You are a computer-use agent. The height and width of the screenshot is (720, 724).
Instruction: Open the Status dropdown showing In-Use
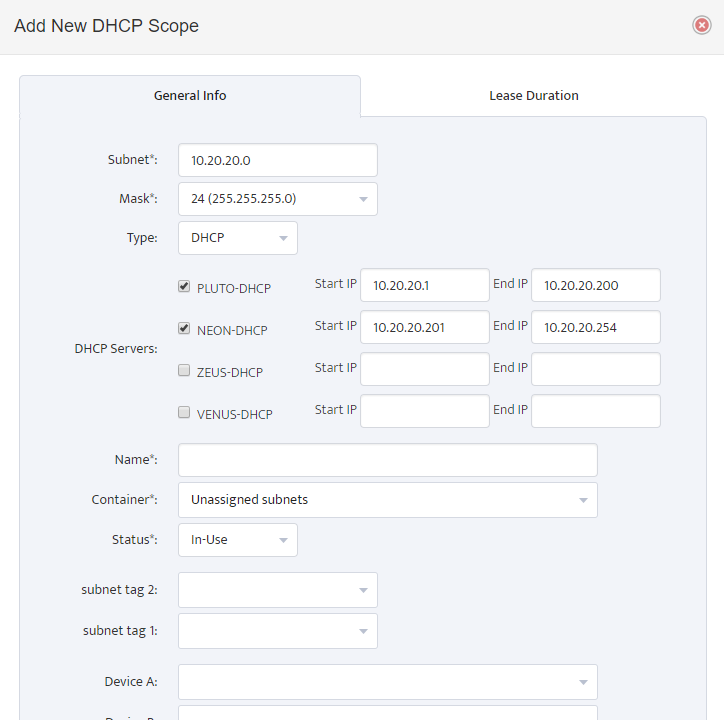(x=238, y=540)
